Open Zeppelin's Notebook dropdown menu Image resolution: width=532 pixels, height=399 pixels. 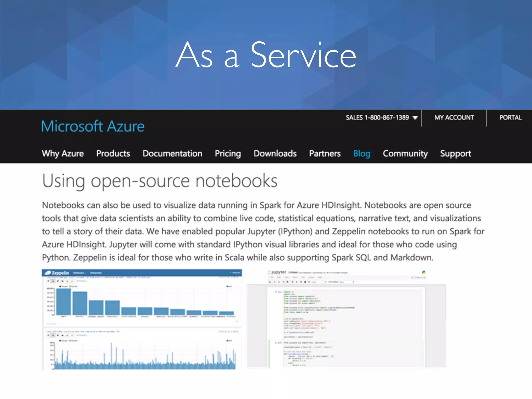[x=79, y=273]
